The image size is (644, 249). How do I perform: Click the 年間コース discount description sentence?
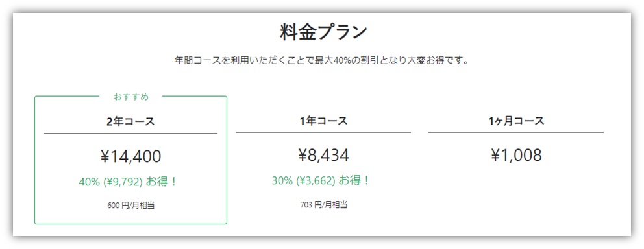click(x=321, y=61)
